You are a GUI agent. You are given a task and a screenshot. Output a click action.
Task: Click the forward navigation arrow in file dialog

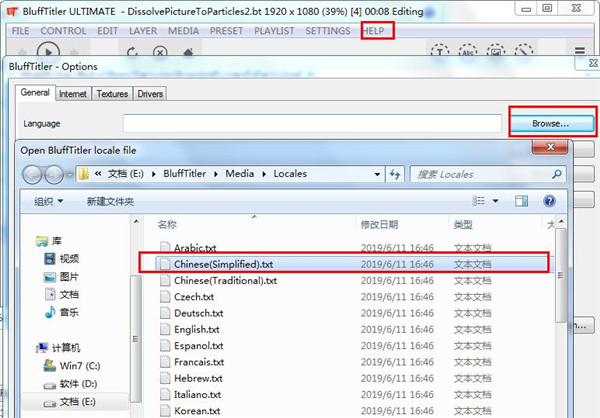click(x=54, y=175)
